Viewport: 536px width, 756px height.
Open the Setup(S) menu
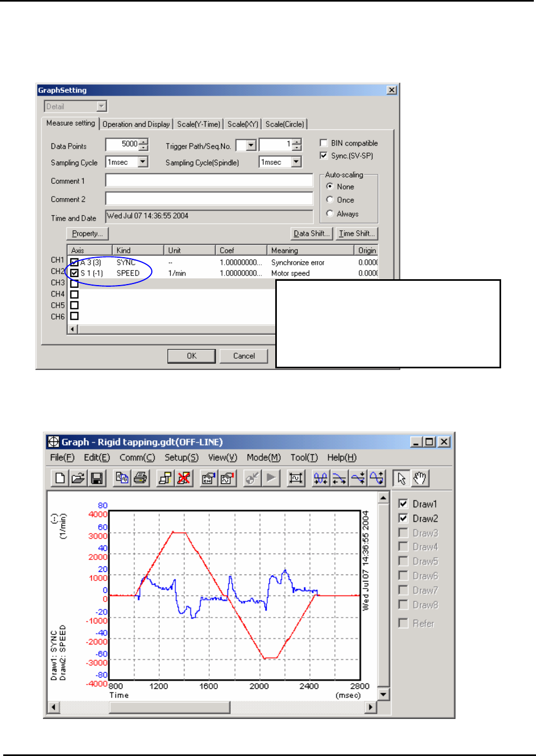tap(181, 457)
